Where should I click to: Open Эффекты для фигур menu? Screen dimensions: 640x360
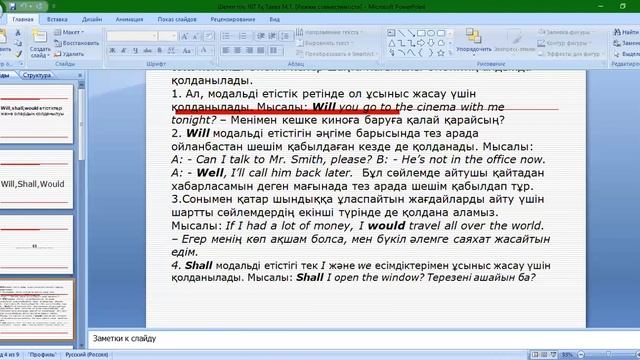[x=571, y=54]
